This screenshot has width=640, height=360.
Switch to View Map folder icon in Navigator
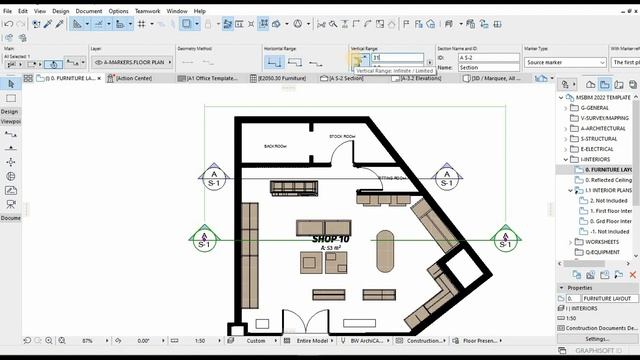[604, 84]
